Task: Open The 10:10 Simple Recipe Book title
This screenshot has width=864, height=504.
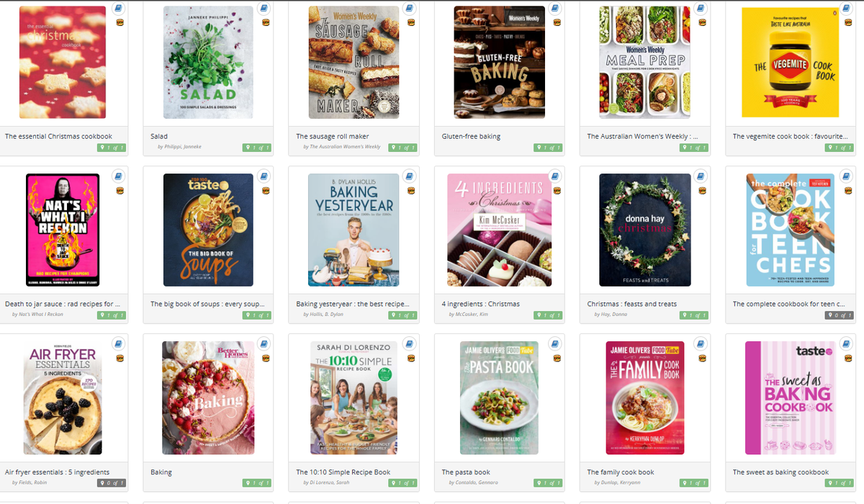Action: [343, 472]
